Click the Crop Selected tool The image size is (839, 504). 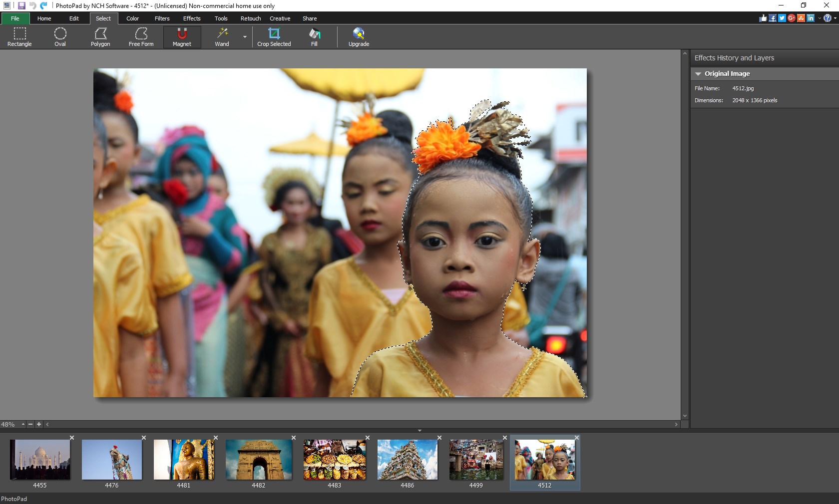tap(274, 36)
